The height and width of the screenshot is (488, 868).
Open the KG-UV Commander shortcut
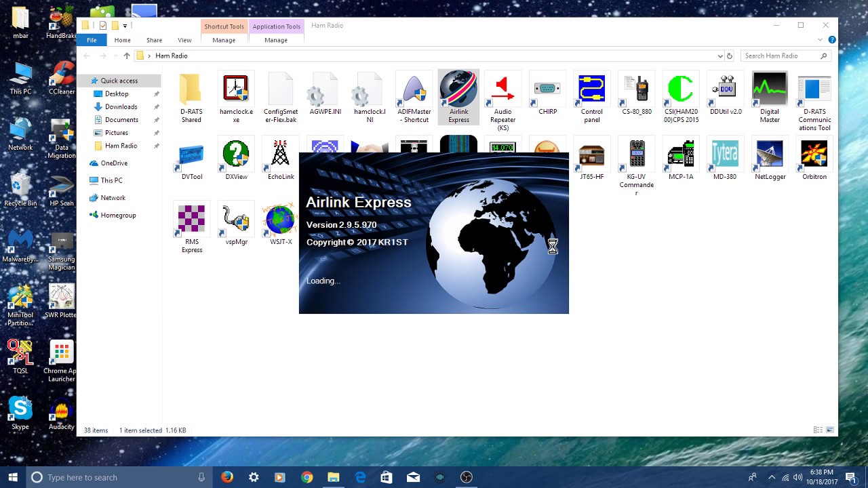point(636,167)
